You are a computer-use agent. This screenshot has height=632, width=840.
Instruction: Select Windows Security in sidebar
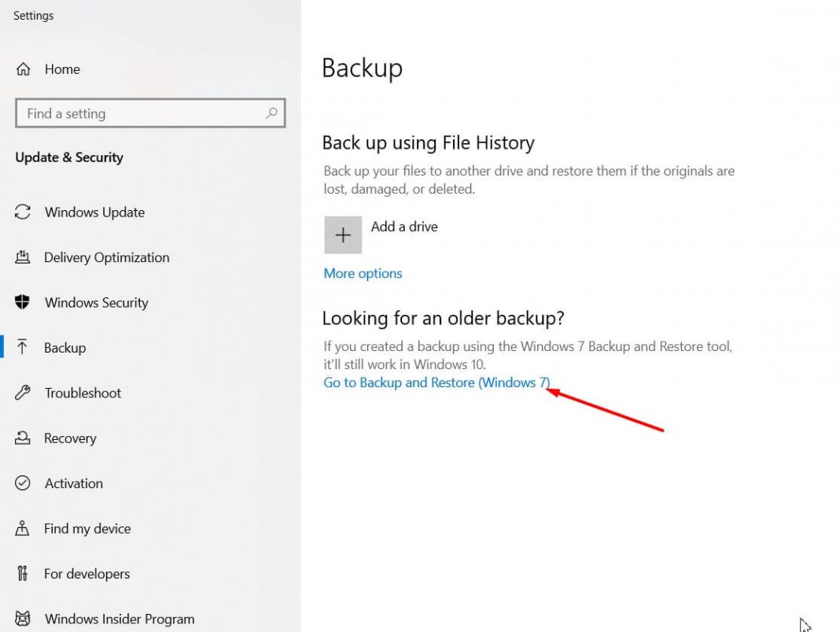pyautogui.click(x=97, y=302)
